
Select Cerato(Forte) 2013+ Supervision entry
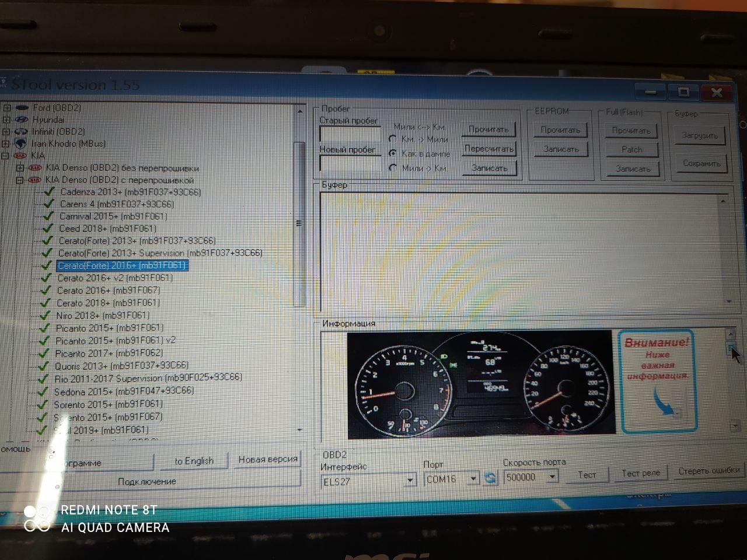[x=160, y=253]
